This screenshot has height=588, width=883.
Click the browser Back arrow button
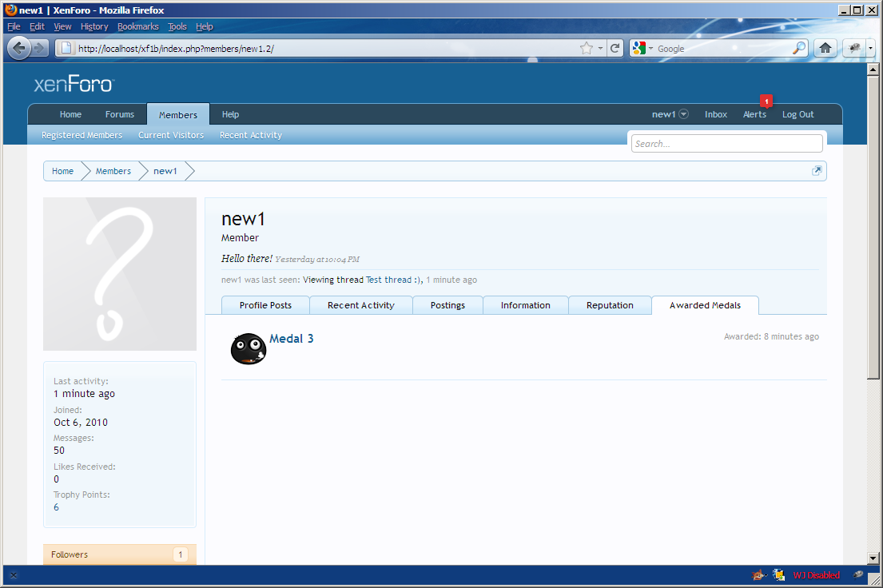(19, 48)
